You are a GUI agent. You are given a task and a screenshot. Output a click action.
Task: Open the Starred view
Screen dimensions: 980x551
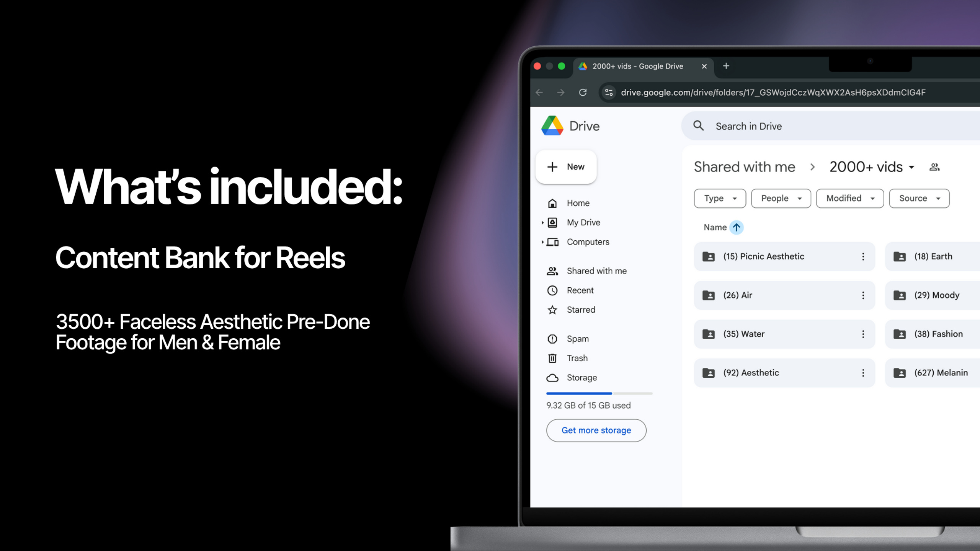pyautogui.click(x=581, y=310)
